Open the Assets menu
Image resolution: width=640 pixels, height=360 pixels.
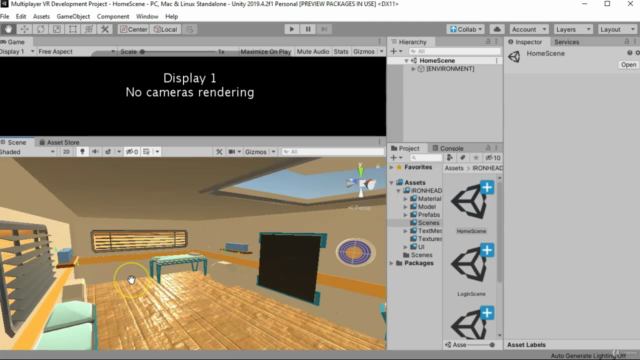[x=41, y=17]
